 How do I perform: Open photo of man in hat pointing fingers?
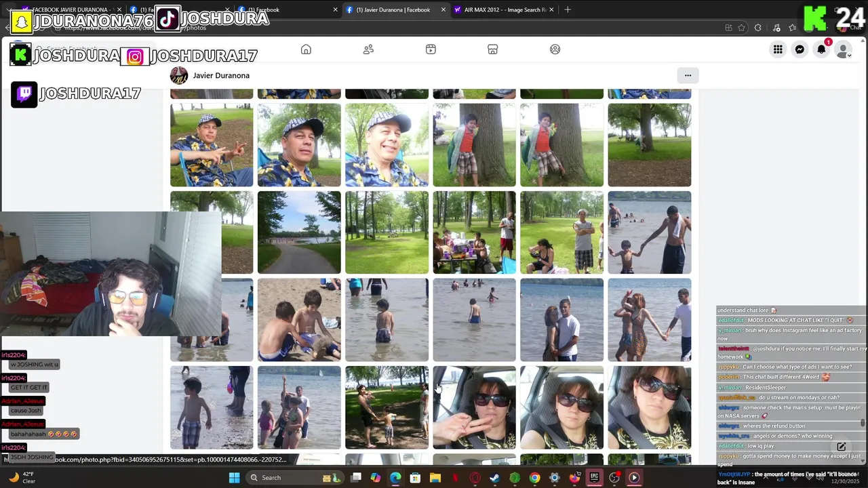coord(212,145)
